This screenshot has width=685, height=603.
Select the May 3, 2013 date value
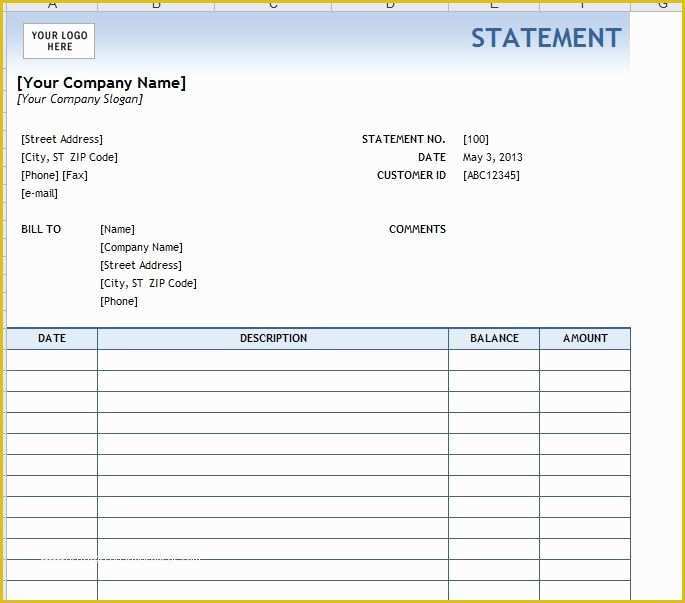tap(493, 157)
